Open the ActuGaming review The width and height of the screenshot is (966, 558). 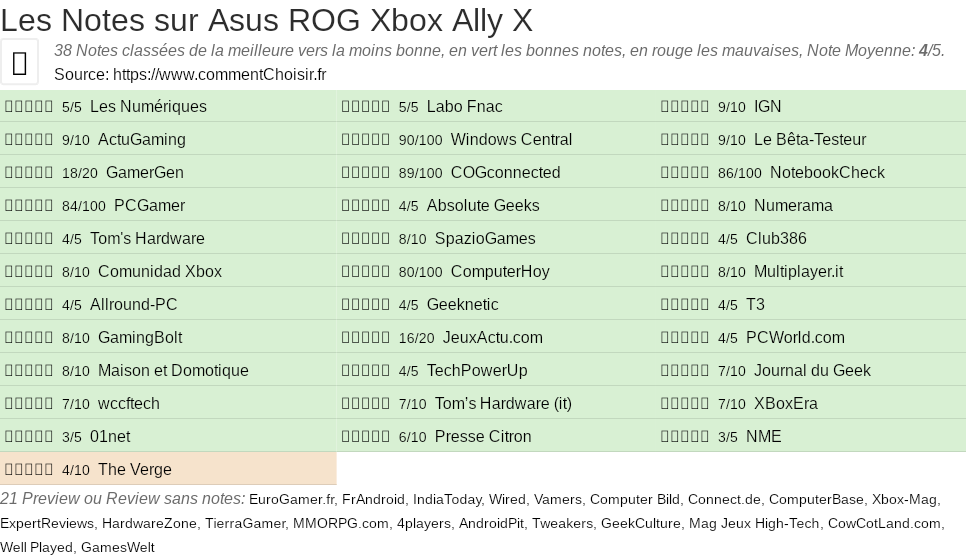point(141,140)
